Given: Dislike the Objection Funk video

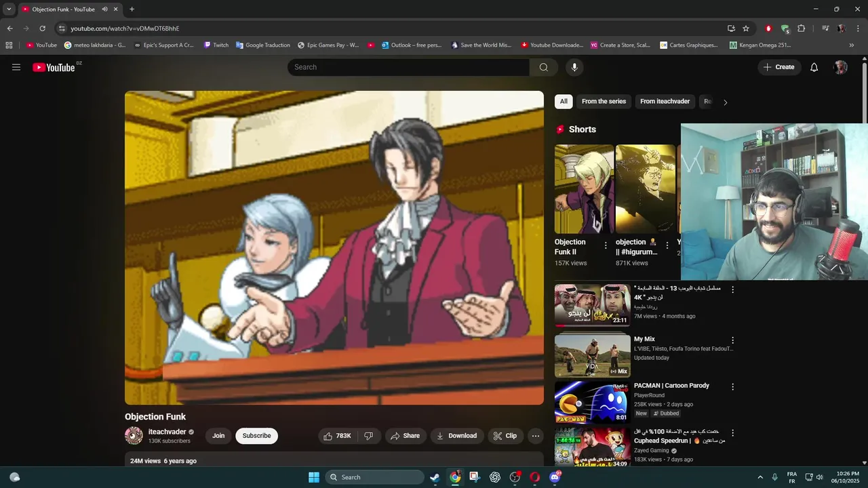Looking at the screenshot, I should tap(369, 436).
